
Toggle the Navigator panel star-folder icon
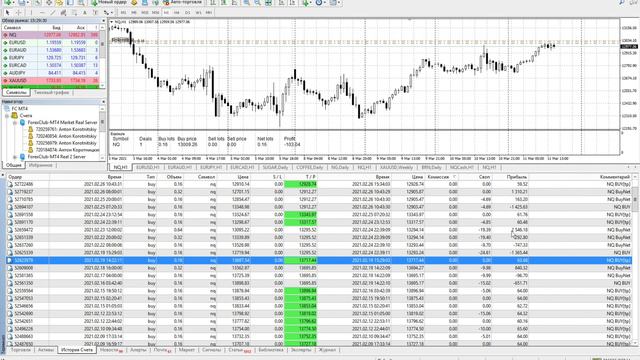pyautogui.click(x=59, y=2)
